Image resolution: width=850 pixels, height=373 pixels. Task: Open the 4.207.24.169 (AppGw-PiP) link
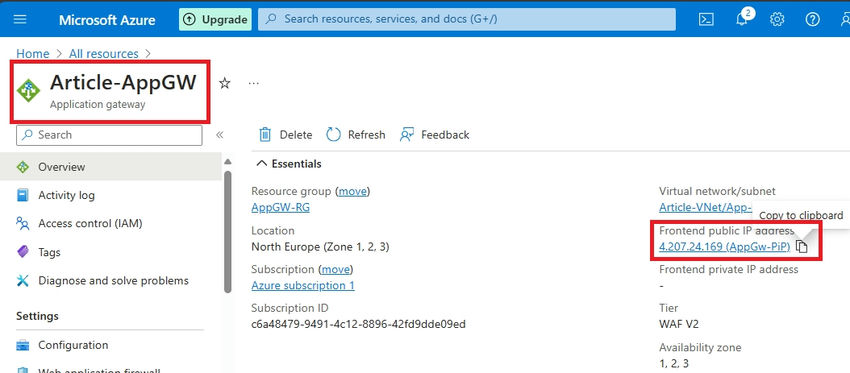(725, 247)
